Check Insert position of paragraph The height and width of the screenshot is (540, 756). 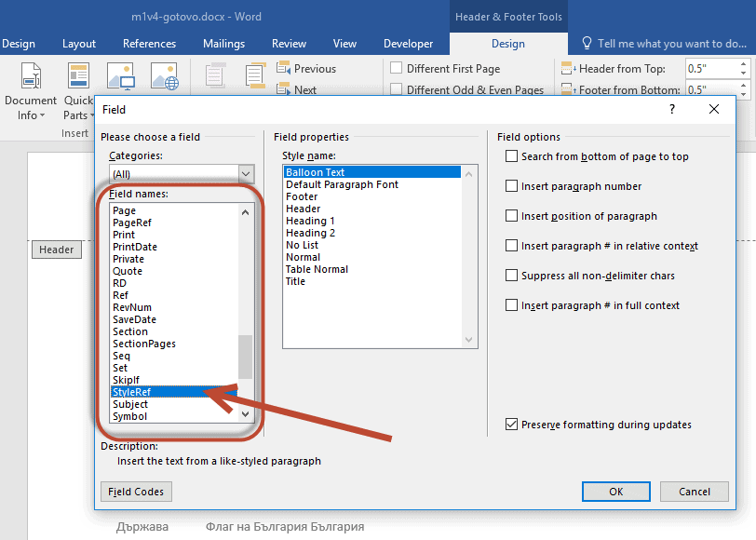point(511,215)
